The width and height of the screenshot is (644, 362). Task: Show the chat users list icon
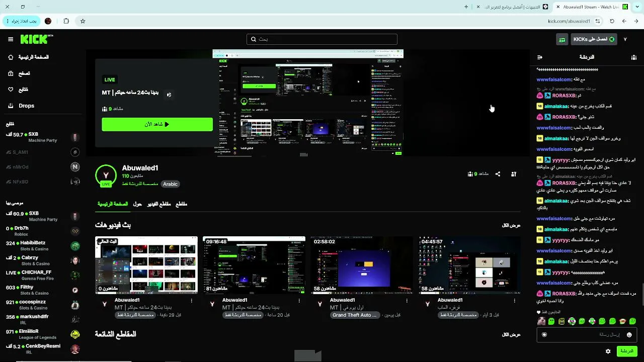[x=633, y=57]
